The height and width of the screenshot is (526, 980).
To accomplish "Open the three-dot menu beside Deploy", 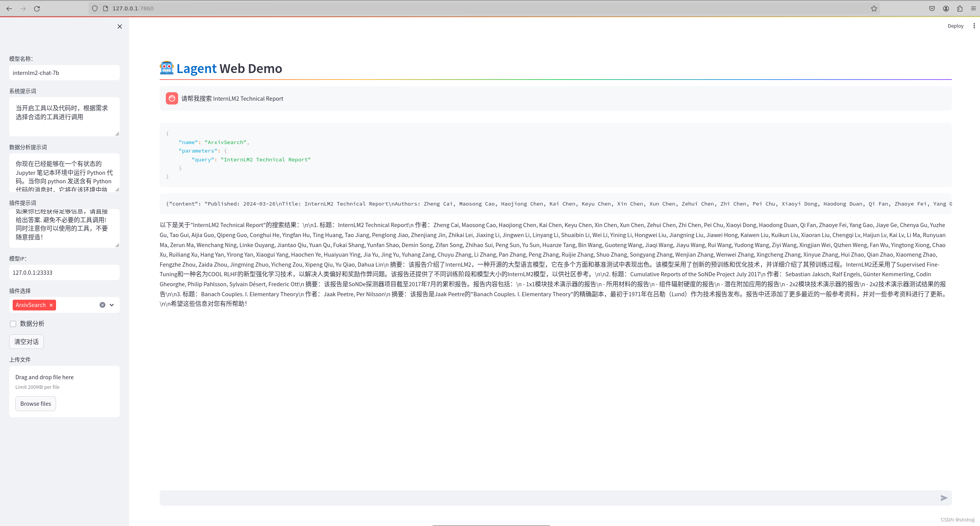I will 974,26.
